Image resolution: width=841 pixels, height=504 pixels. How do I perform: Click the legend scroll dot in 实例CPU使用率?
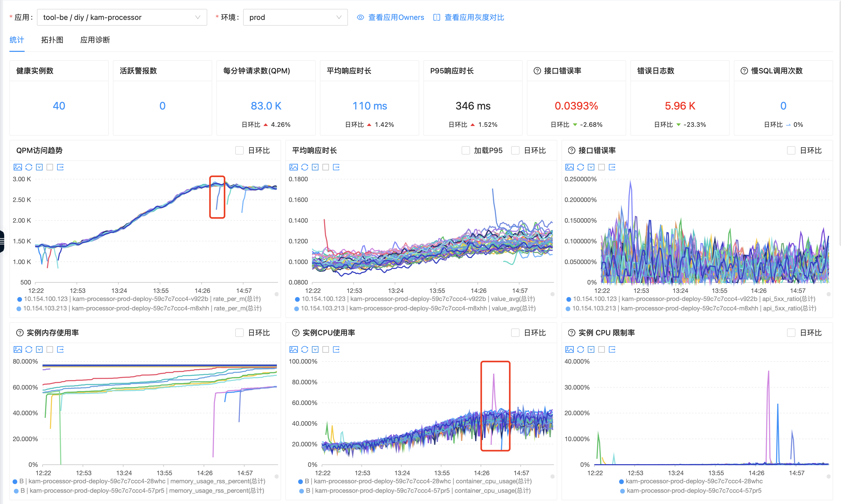[552, 476]
